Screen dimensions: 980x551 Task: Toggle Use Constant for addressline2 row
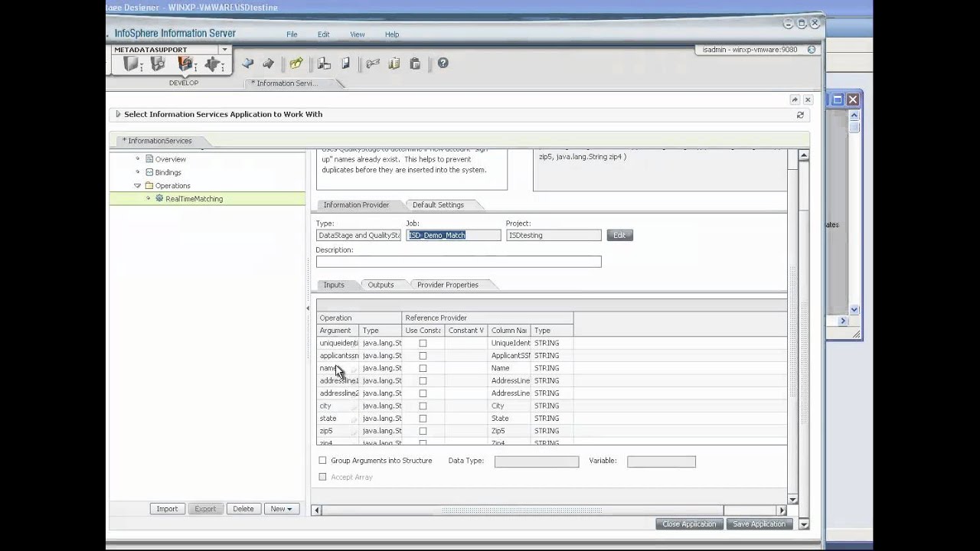pos(423,393)
